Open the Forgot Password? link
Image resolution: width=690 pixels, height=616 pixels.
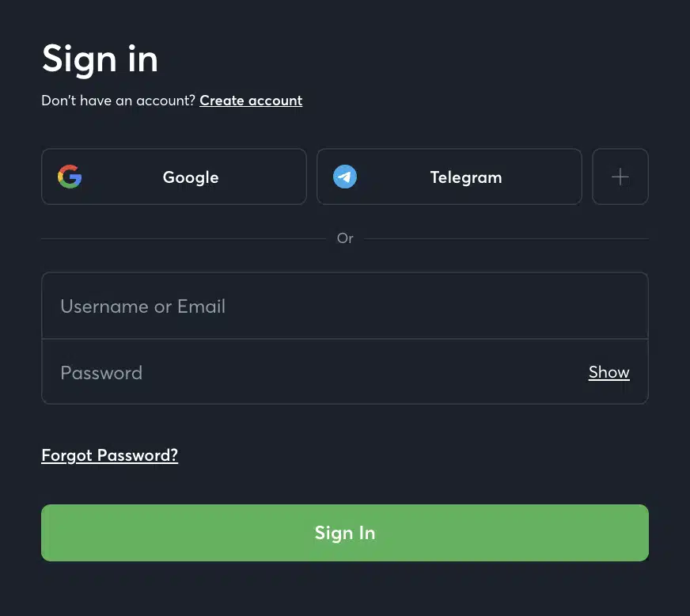click(x=109, y=455)
